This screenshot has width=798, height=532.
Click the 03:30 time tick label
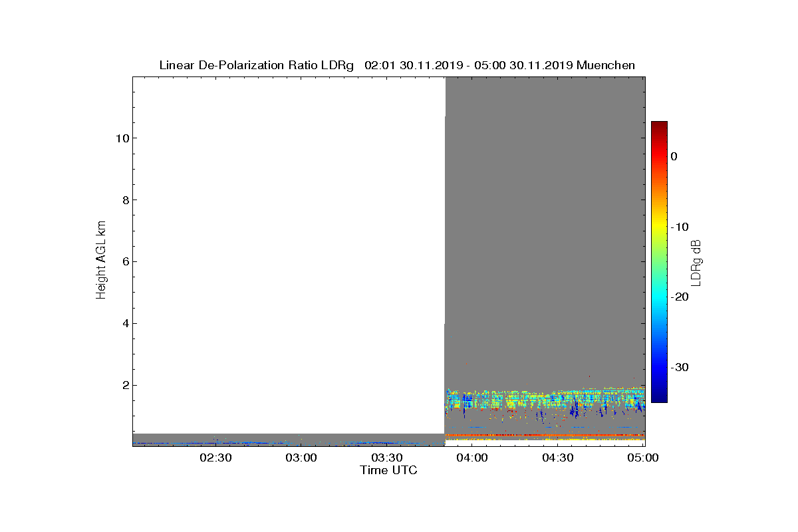[387, 458]
